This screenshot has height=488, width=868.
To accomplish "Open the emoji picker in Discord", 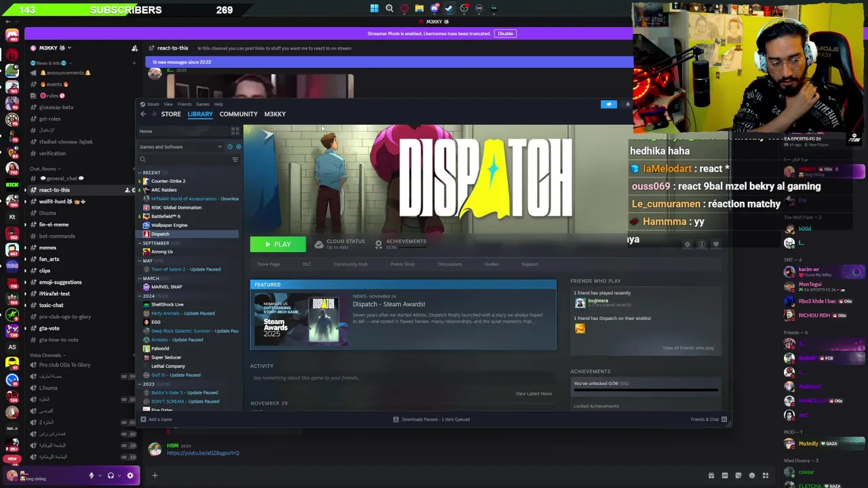I will click(751, 476).
